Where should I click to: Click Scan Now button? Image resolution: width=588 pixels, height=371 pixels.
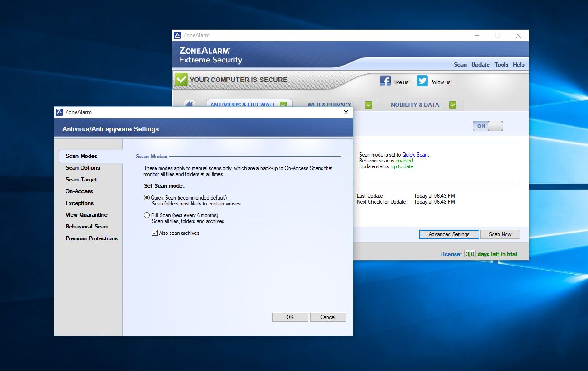pyautogui.click(x=500, y=234)
